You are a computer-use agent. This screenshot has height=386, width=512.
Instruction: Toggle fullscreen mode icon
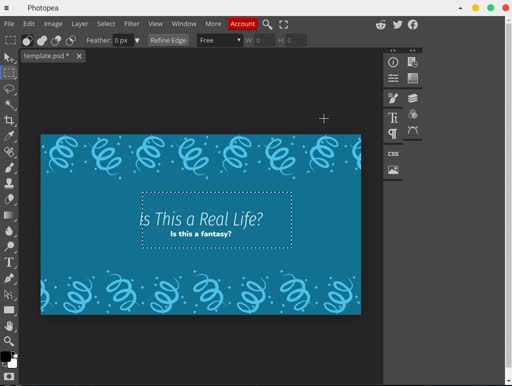pos(283,24)
